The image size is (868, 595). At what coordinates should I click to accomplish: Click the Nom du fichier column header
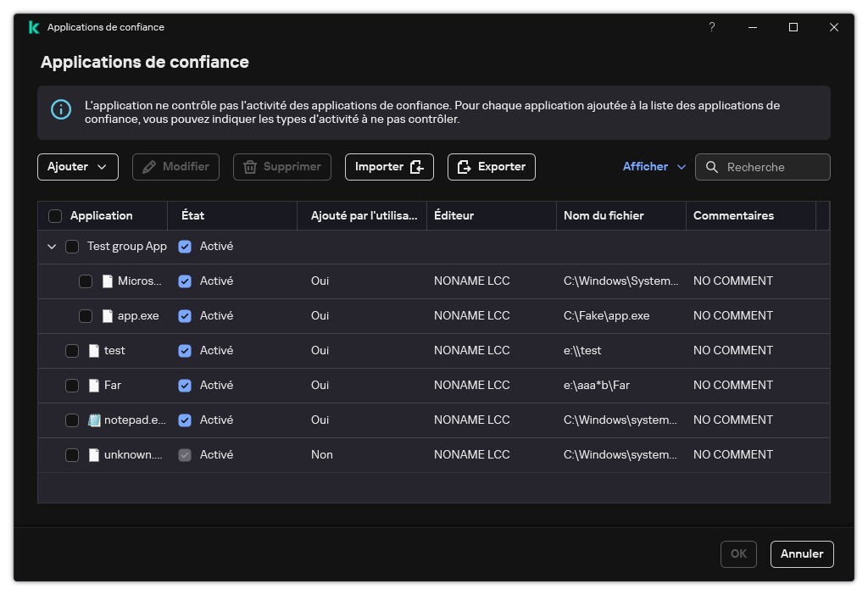[x=604, y=215]
